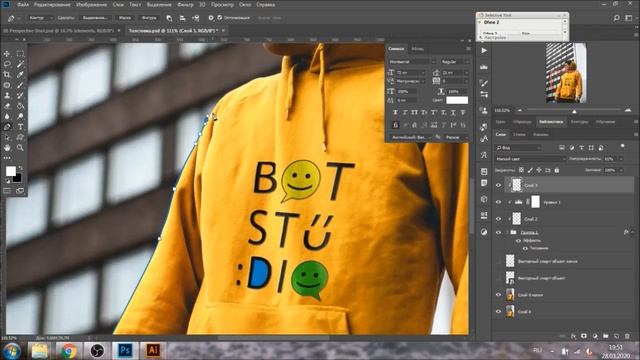Toggle the Оптимизация checkbox
Image resolution: width=640 pixels, height=360 pixels.
click(x=220, y=18)
